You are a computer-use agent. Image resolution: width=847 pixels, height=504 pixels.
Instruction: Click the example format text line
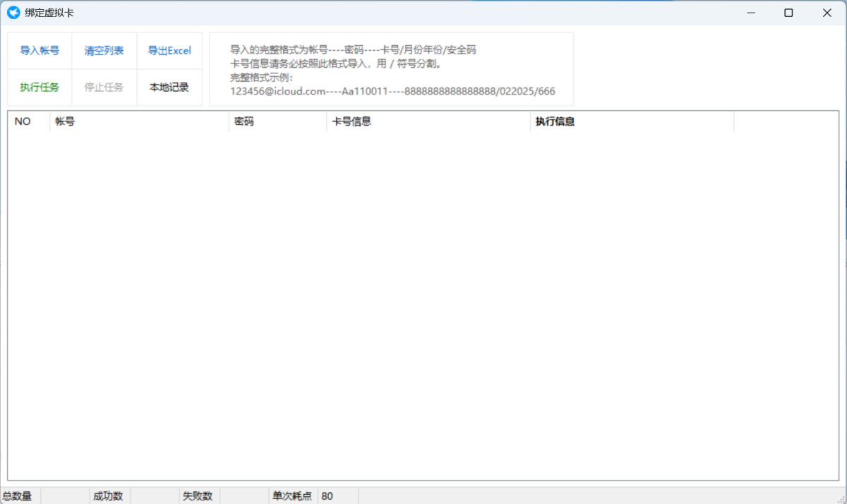click(392, 91)
